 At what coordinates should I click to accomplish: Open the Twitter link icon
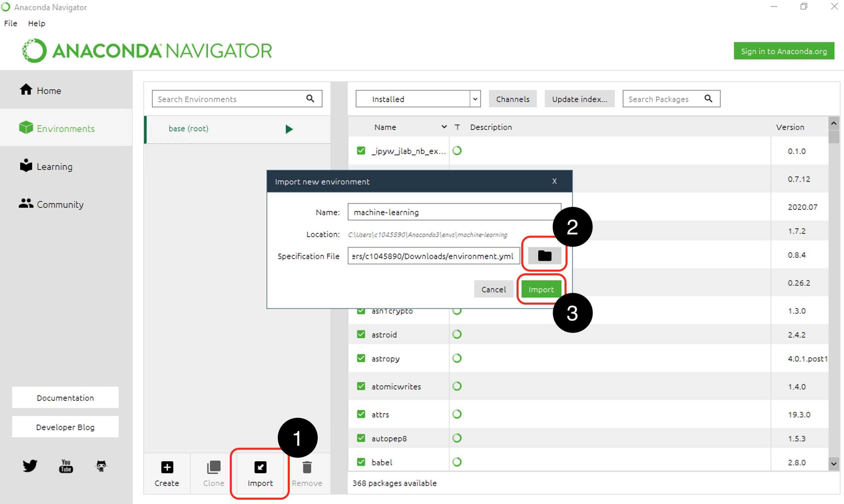30,466
